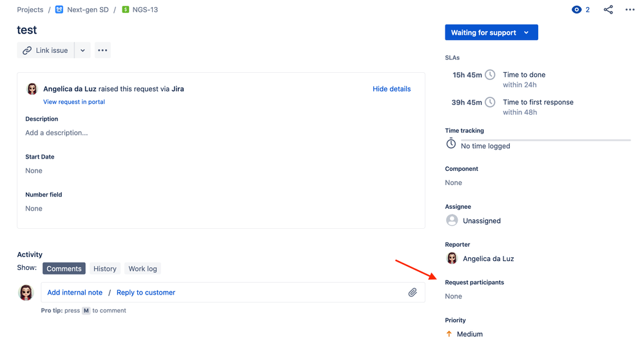
Task: Open the Waiting for support status dropdown
Action: tap(491, 32)
